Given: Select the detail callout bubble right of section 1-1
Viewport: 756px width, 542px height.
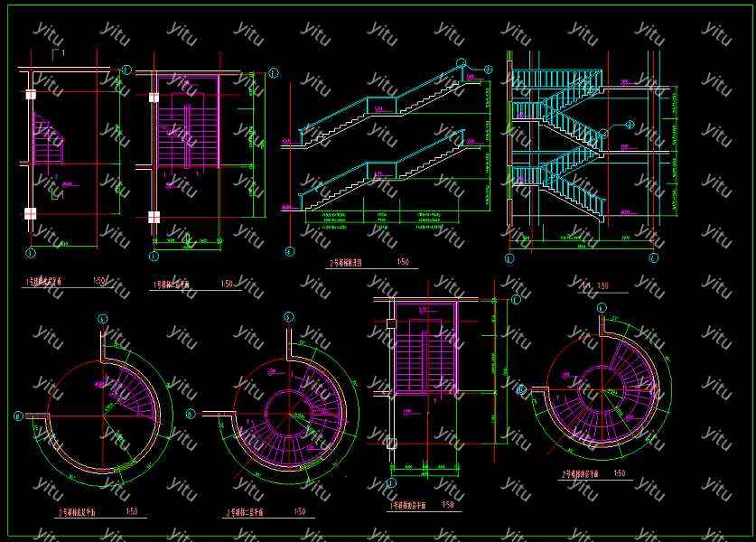Looking at the screenshot, I should [630, 125].
